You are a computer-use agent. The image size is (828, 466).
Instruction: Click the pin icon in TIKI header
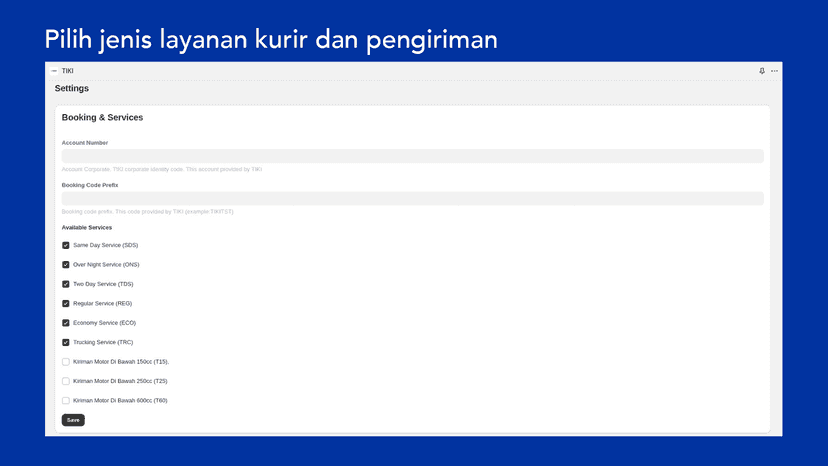coord(761,71)
